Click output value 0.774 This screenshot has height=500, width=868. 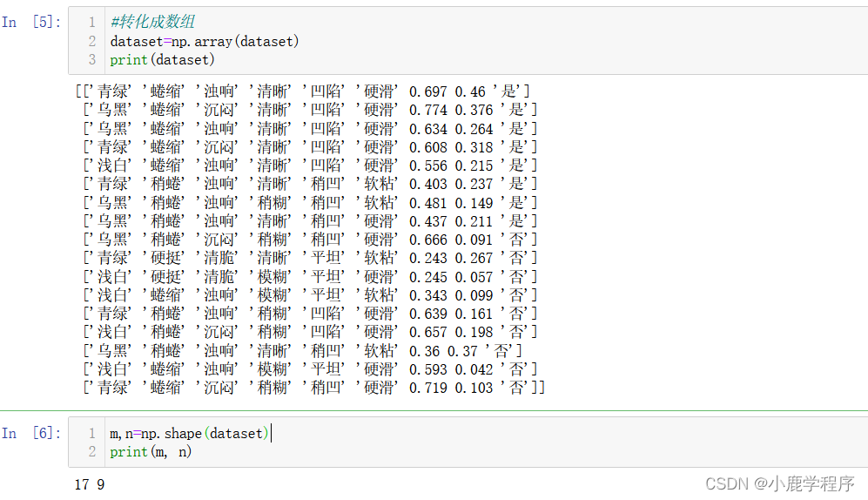click(x=428, y=110)
